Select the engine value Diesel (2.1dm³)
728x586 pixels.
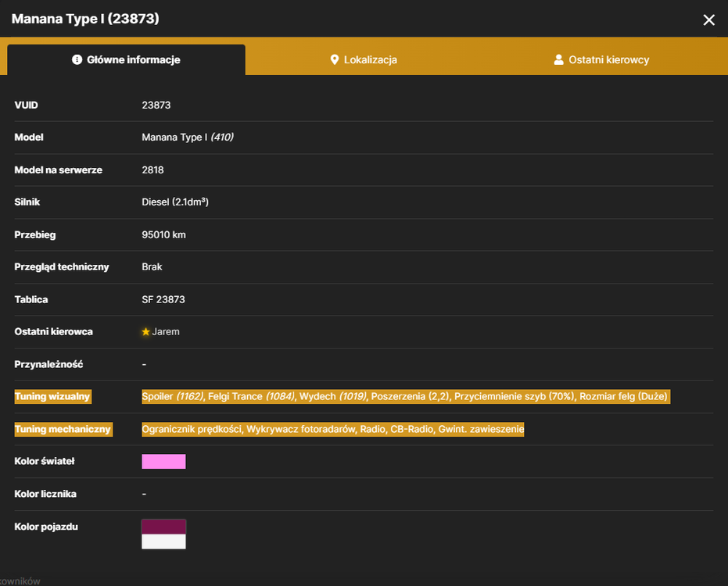tap(175, 202)
